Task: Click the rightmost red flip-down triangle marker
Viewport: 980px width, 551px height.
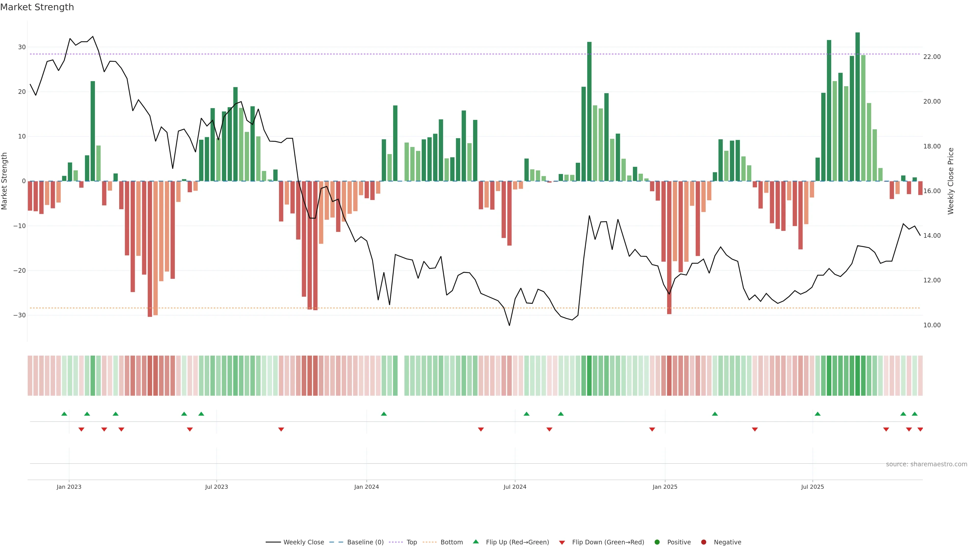Action: [x=920, y=429]
